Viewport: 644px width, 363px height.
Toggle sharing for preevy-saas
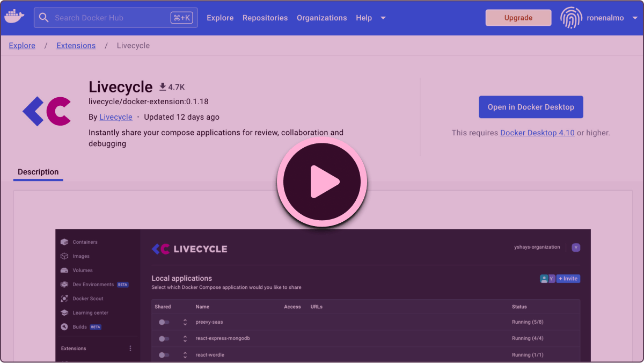(x=164, y=322)
